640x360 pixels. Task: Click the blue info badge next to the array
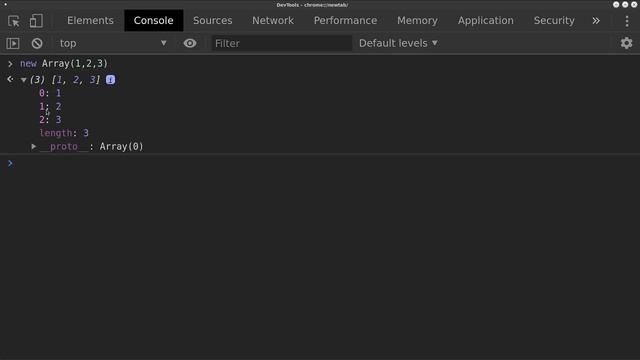click(110, 80)
